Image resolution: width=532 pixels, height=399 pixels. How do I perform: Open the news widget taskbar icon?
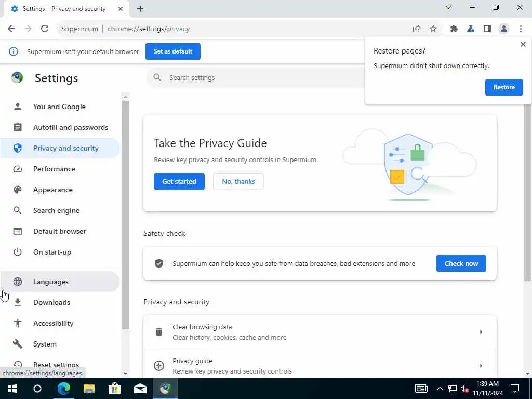421,389
